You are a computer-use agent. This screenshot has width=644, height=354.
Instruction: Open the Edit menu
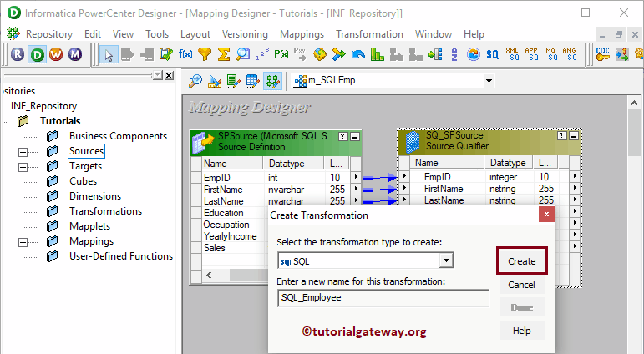[x=93, y=34]
